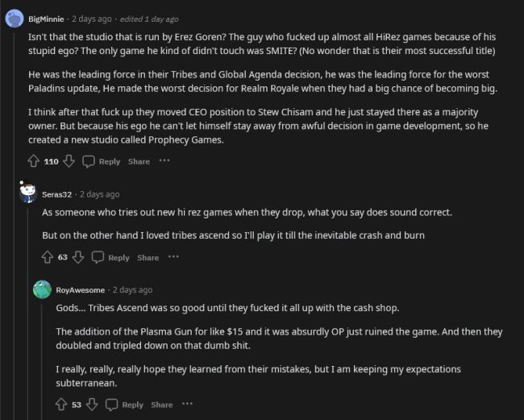Click reply speech bubble icon under Seras32's comment
Image resolution: width=524 pixels, height=420 pixels.
(98, 257)
